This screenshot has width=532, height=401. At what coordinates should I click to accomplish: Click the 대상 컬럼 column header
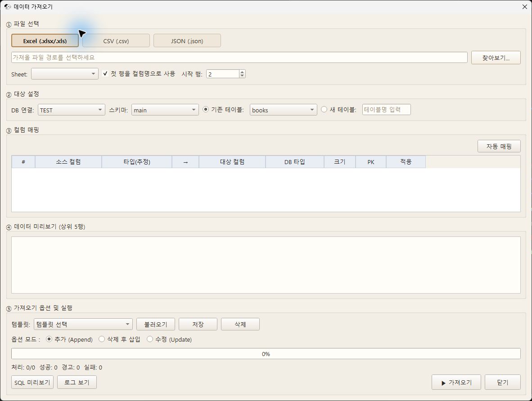point(232,162)
